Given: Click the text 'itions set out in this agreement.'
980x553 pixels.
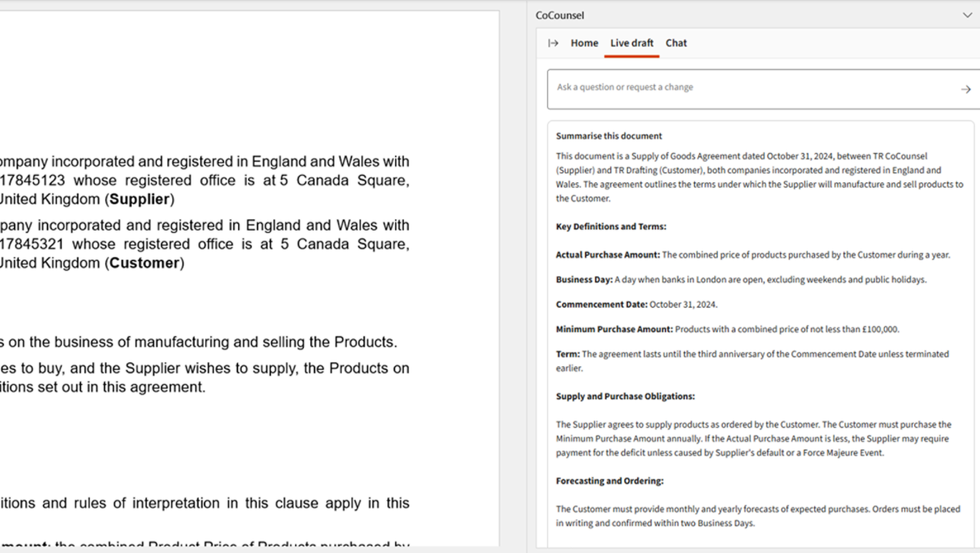Looking at the screenshot, I should (103, 388).
